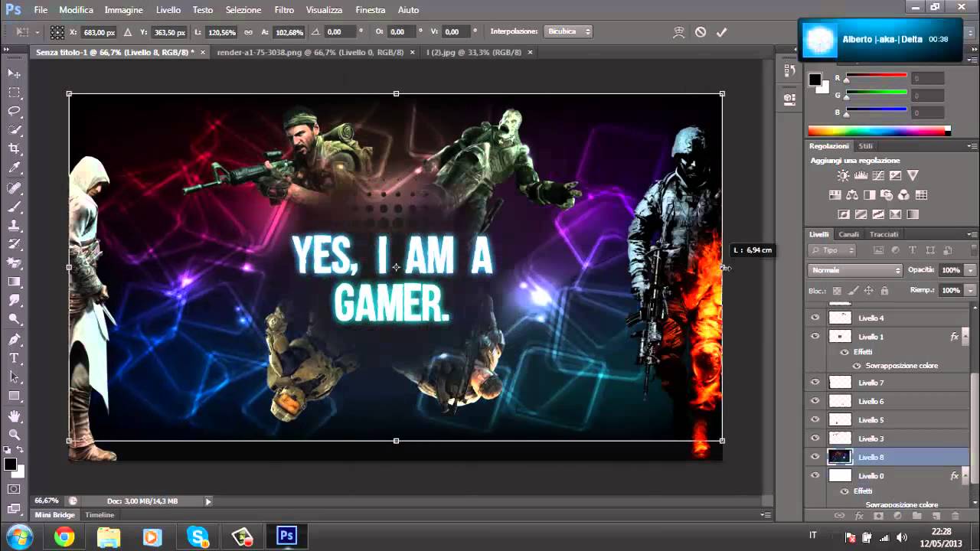This screenshot has height=551, width=980.
Task: Toggle the constrain proportions link icon
Action: [x=248, y=32]
